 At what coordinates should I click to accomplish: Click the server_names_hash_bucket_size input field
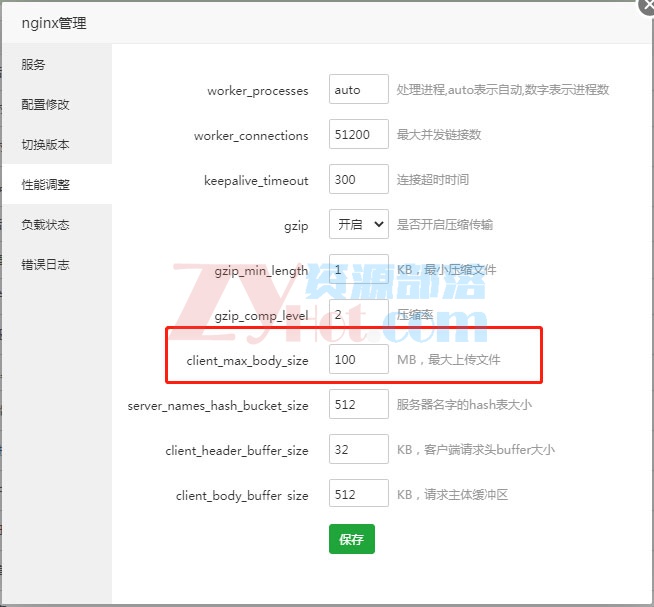359,404
